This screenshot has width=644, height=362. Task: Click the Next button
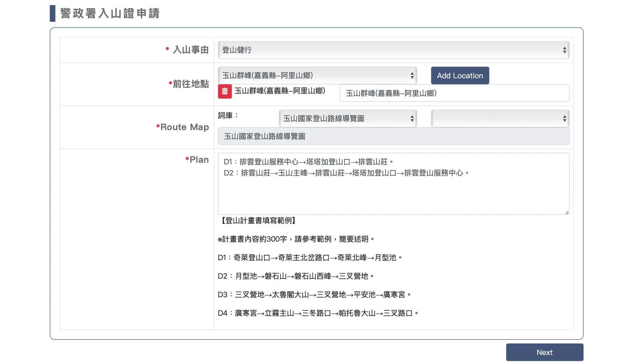pyautogui.click(x=544, y=352)
